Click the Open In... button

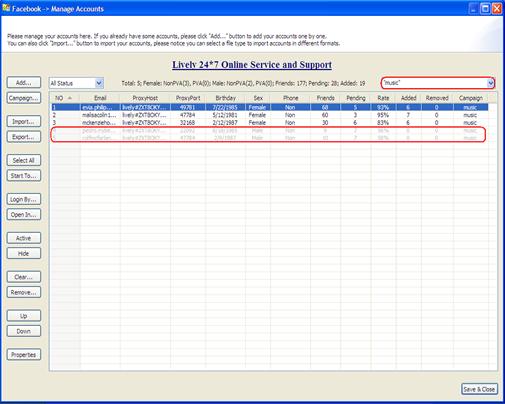point(24,215)
